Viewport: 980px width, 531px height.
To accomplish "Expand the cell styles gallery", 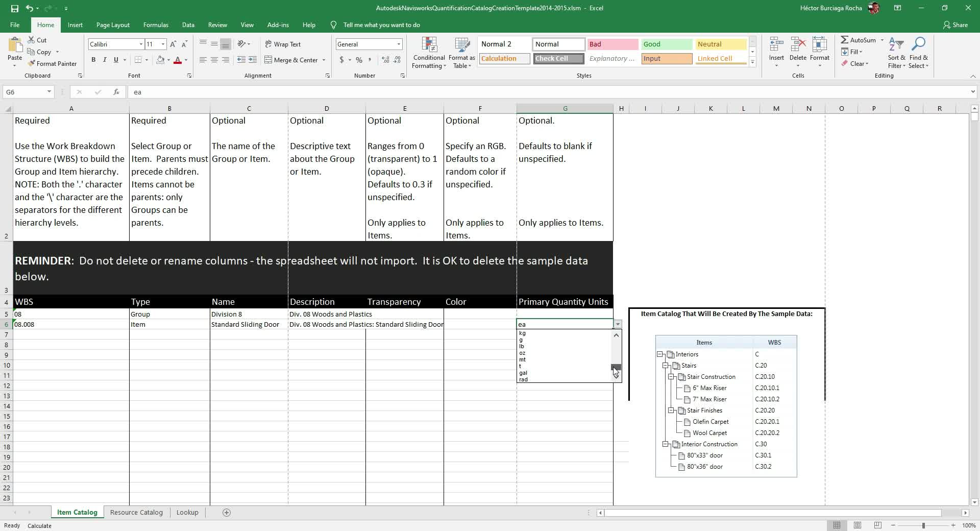I will tap(752, 62).
